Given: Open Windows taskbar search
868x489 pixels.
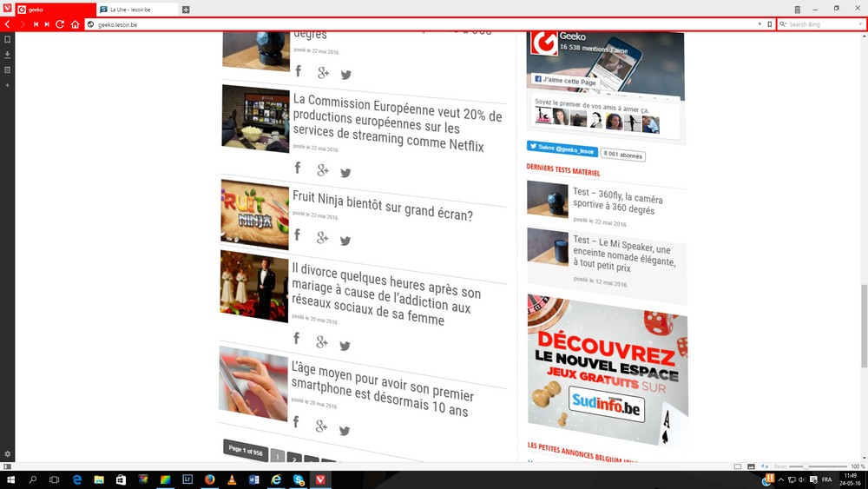Looking at the screenshot, I should click(33, 479).
